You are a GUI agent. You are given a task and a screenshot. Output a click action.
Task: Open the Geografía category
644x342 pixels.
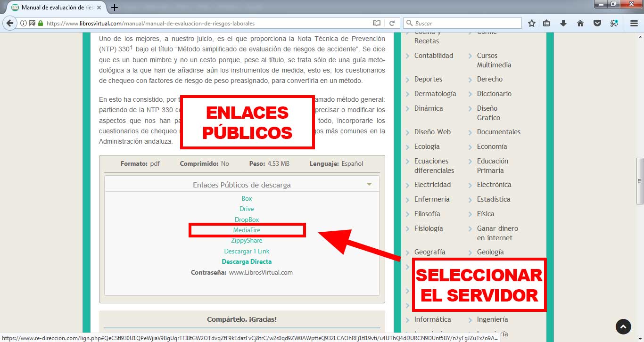click(x=429, y=252)
